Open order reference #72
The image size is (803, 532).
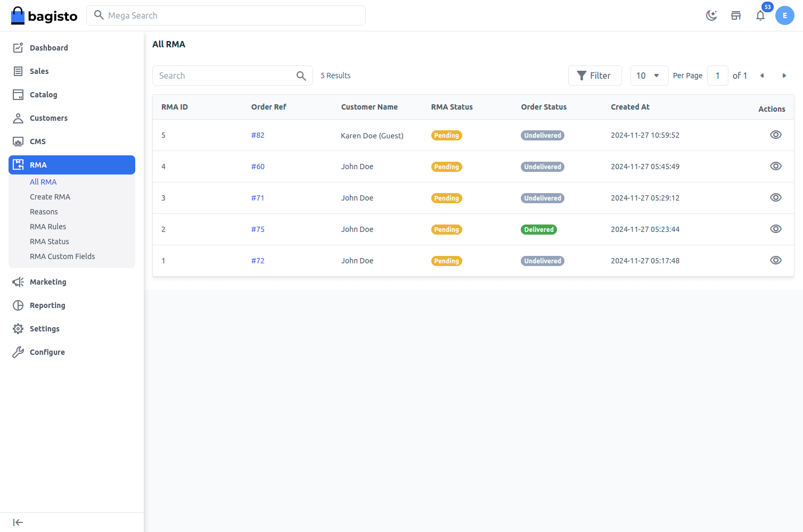(258, 261)
